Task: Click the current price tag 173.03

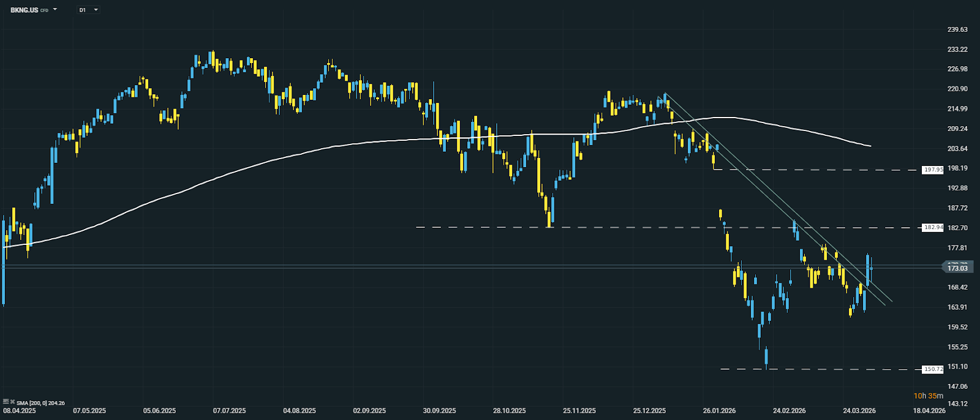Action: 957,268
